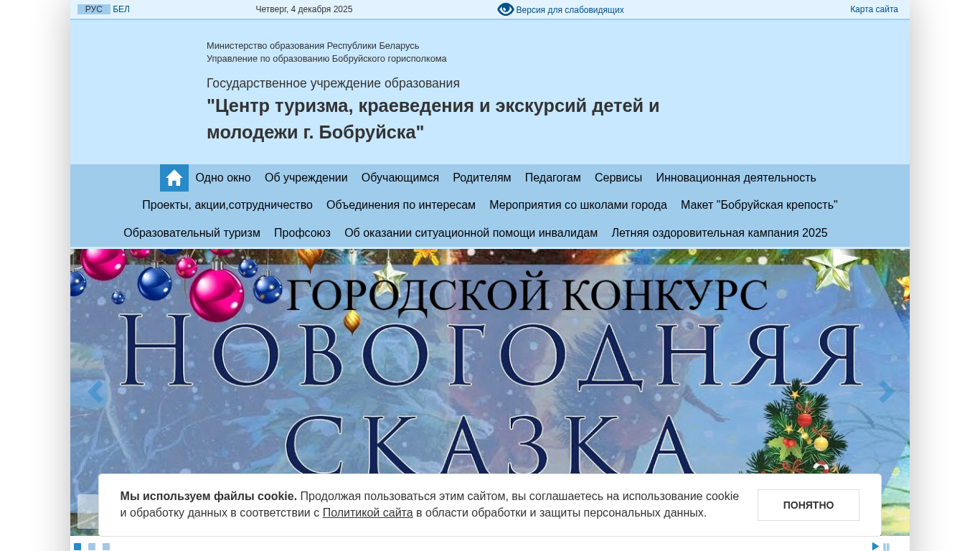Viewport: 980px width, 551px height.
Task: Click the date Четверг, 4 декабря 2025
Action: point(304,9)
